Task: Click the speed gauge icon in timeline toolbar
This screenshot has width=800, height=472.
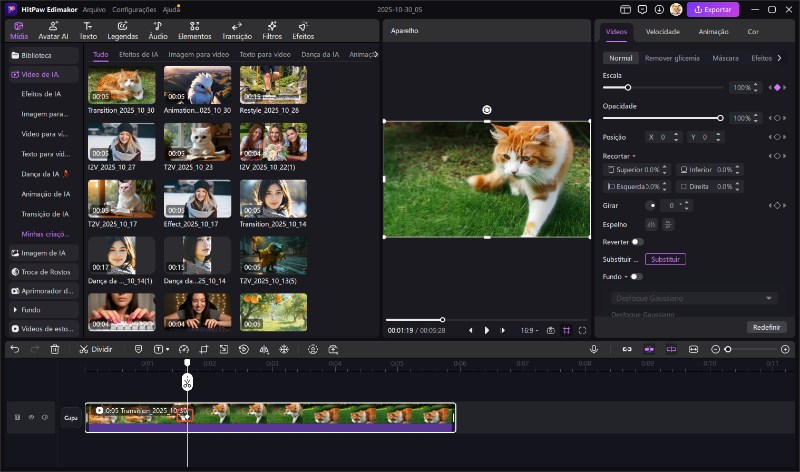Action: [184, 349]
